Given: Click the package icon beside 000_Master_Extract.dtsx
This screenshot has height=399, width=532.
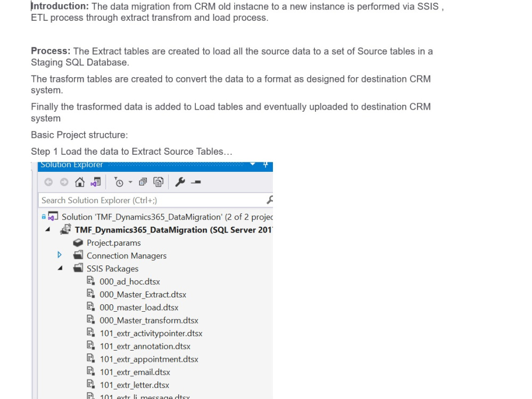Looking at the screenshot, I should click(91, 294).
